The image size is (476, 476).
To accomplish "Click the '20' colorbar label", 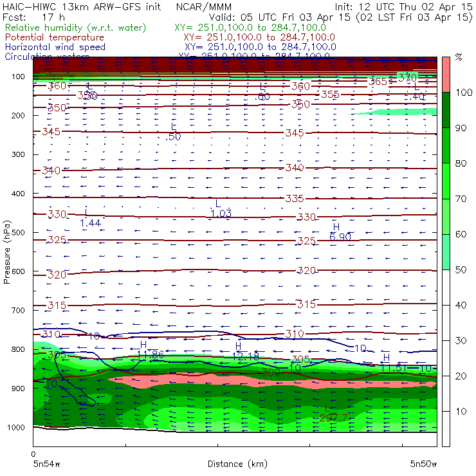I will click(x=461, y=376).
